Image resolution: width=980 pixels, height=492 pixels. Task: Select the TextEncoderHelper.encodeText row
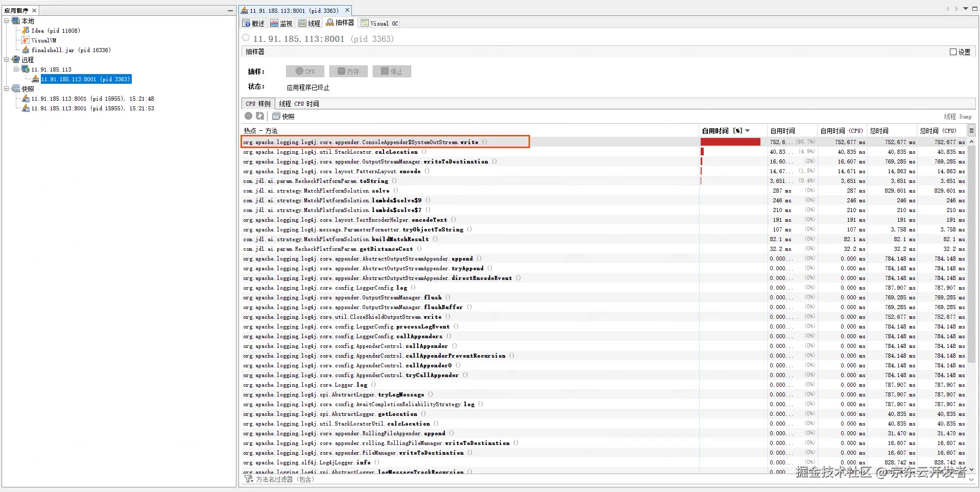[x=604, y=220]
